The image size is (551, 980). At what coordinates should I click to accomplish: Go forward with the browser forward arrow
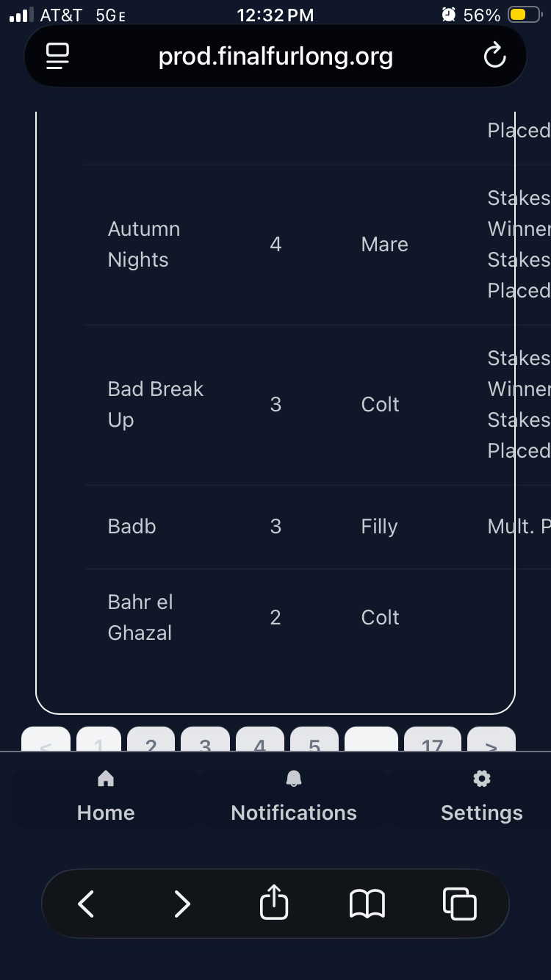click(181, 904)
